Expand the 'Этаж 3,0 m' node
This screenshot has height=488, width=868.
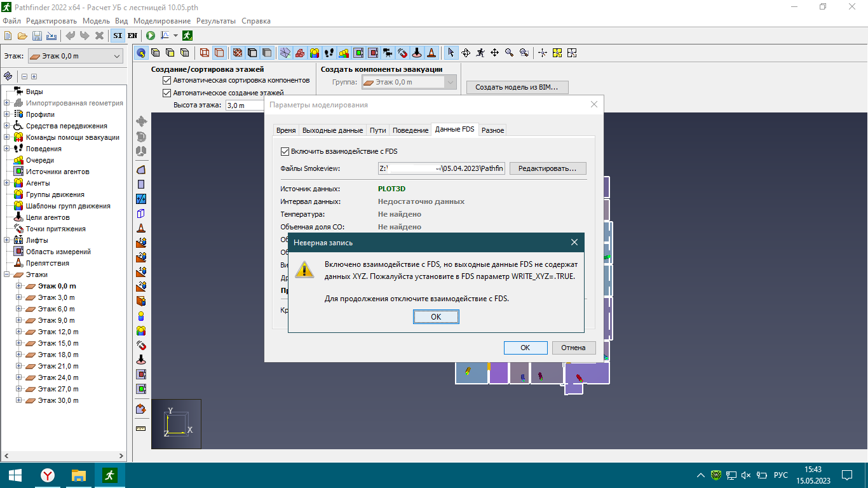coord(18,297)
